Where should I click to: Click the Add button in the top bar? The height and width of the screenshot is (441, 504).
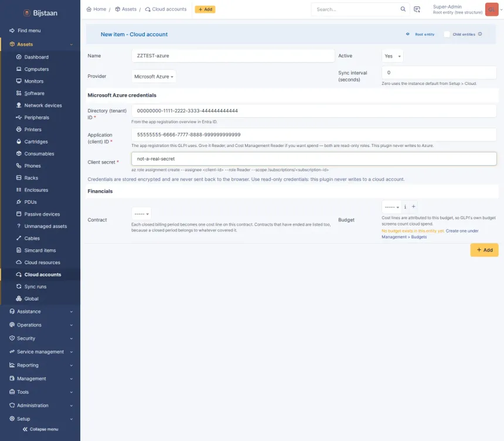[205, 9]
